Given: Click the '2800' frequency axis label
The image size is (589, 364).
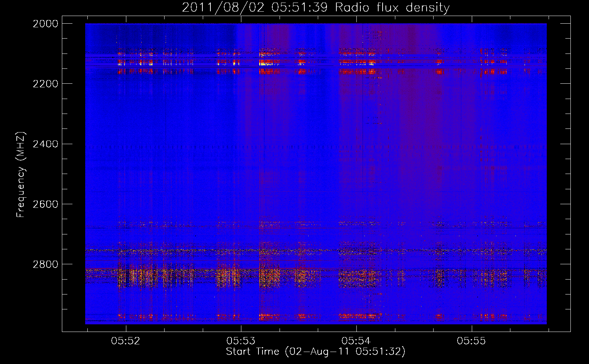Looking at the screenshot, I should (x=46, y=264).
